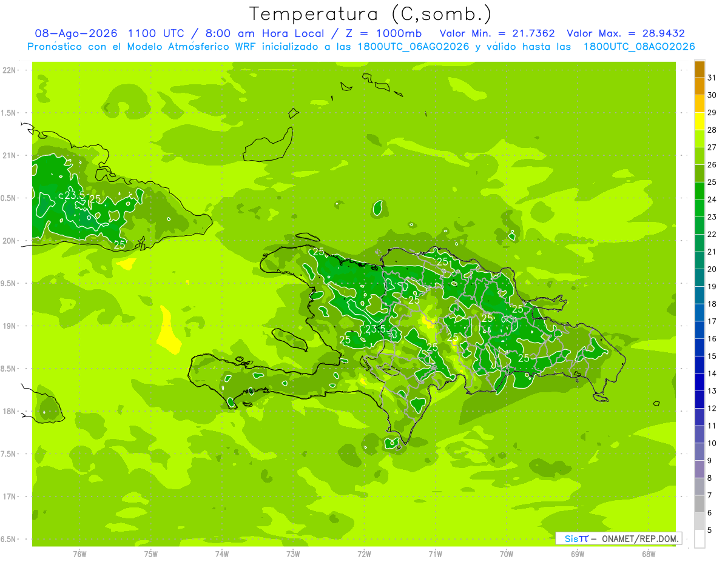Image resolution: width=728 pixels, height=562 pixels.
Task: Click the yellow 28 degree legend swatch
Action: click(699, 122)
